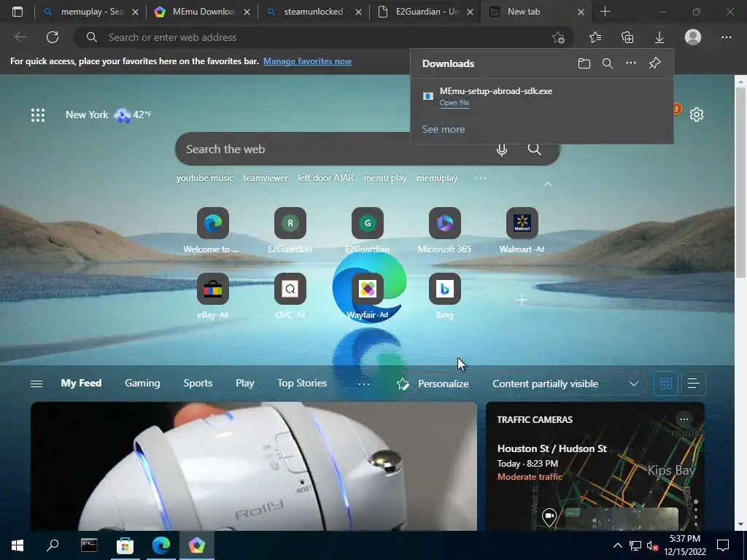Open Windows taskbar search
Image resolution: width=747 pixels, height=560 pixels.
tap(53, 545)
